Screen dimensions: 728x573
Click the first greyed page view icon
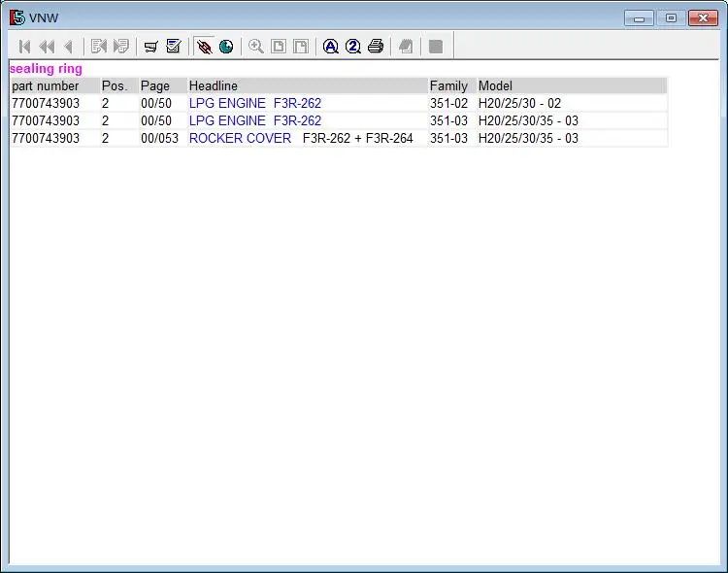pyautogui.click(x=279, y=47)
